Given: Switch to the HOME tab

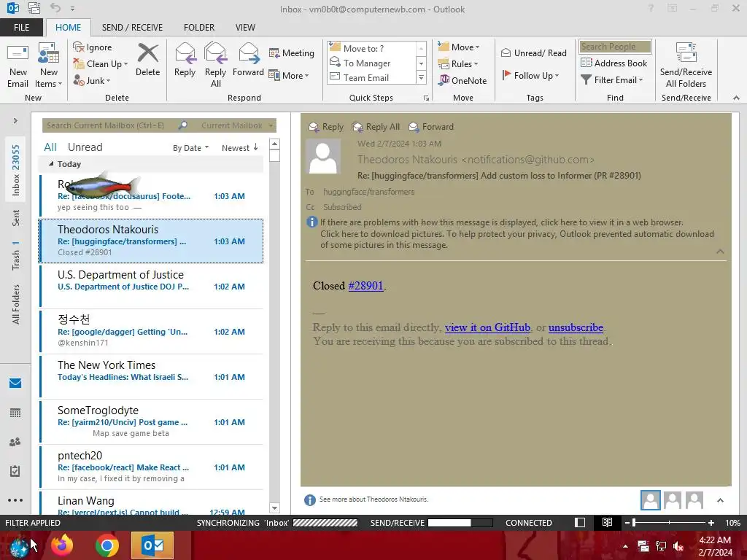Looking at the screenshot, I should coord(68,28).
